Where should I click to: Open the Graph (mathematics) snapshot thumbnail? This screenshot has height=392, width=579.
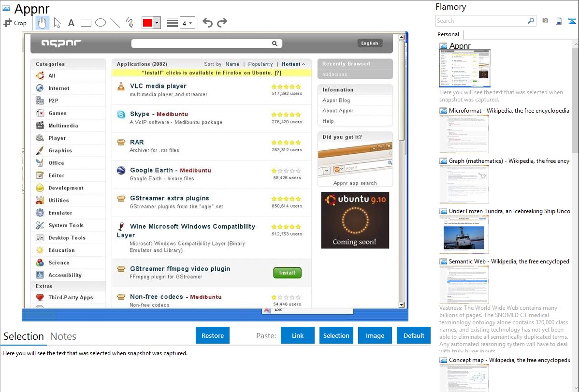[x=464, y=184]
